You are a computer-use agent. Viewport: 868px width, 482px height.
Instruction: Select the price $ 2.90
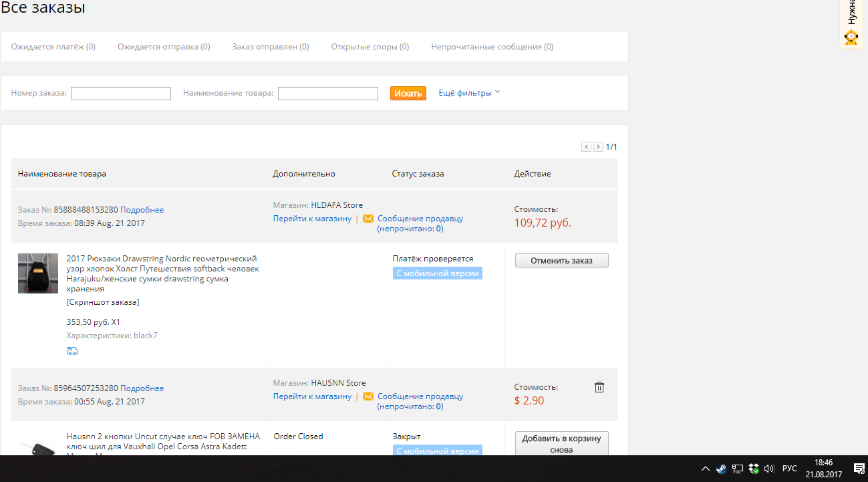[529, 401]
